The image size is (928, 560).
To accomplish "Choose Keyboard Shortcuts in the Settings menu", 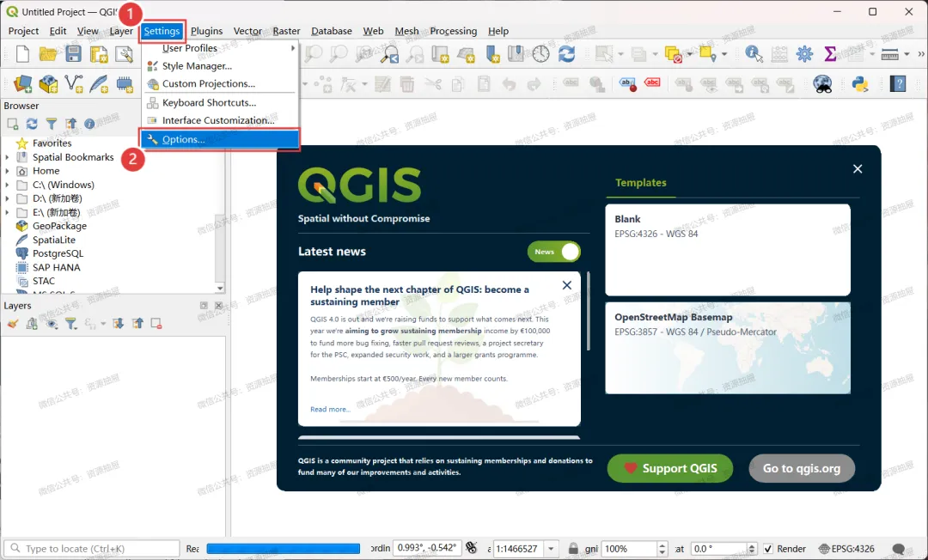I will coord(220,102).
